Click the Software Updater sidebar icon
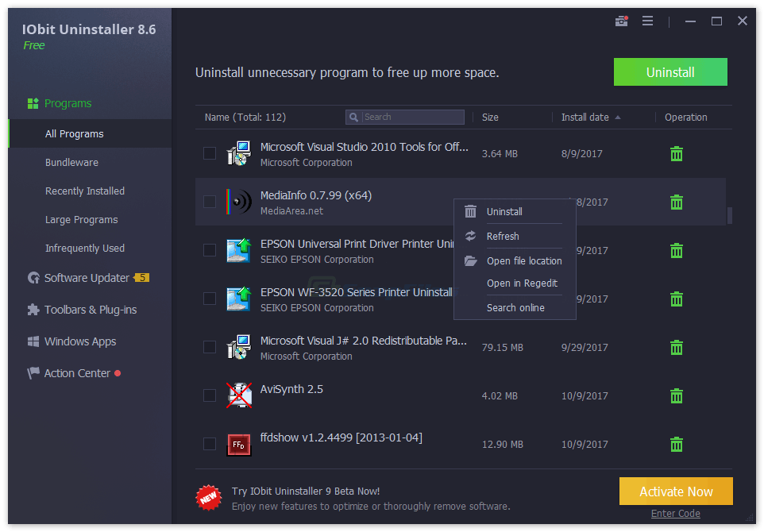This screenshot has width=764, height=532. [33, 278]
